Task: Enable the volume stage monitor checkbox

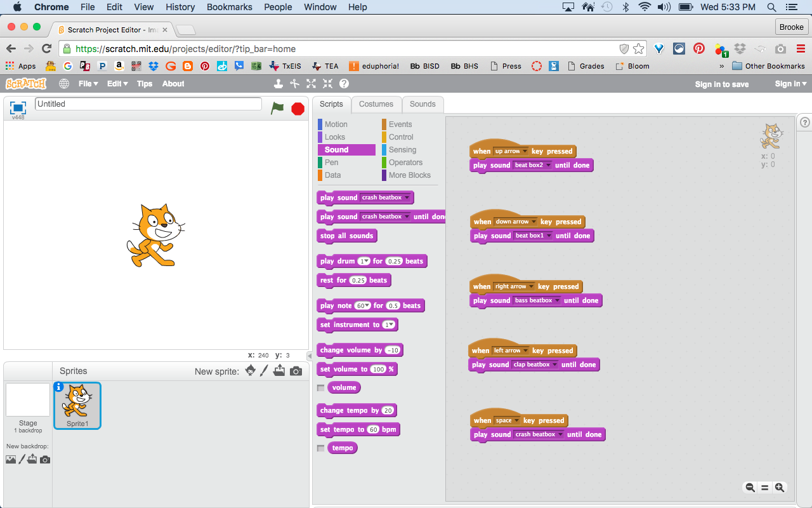Action: tap(321, 387)
